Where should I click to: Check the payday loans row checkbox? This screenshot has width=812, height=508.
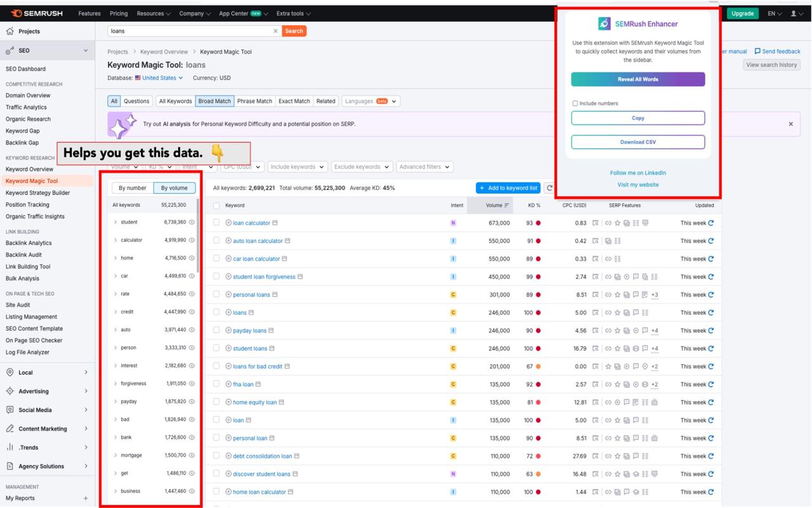point(216,330)
